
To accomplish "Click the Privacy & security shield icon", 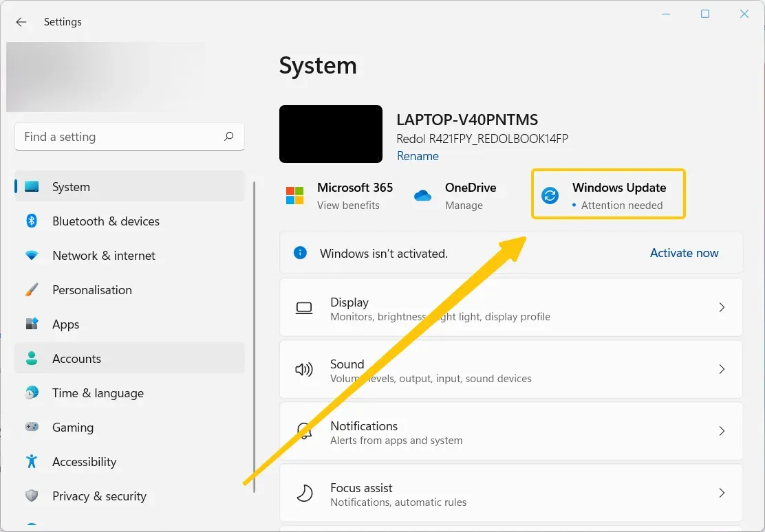I will [32, 496].
